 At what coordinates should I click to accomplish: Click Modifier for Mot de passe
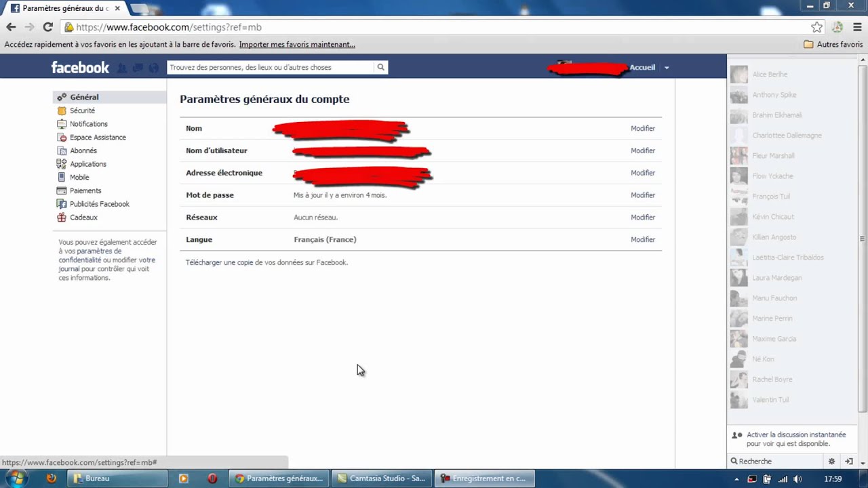pyautogui.click(x=643, y=195)
